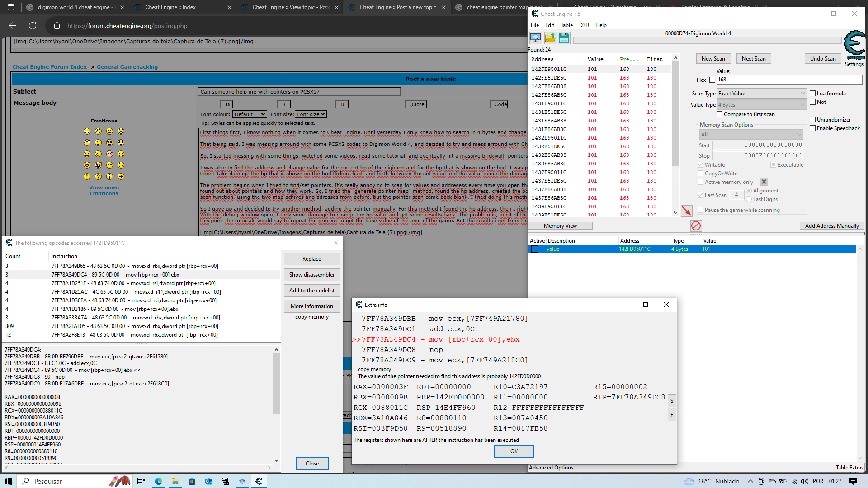Open Cheat Engine from the Windows taskbar
Screen dimensions: 868x488
[259, 481]
